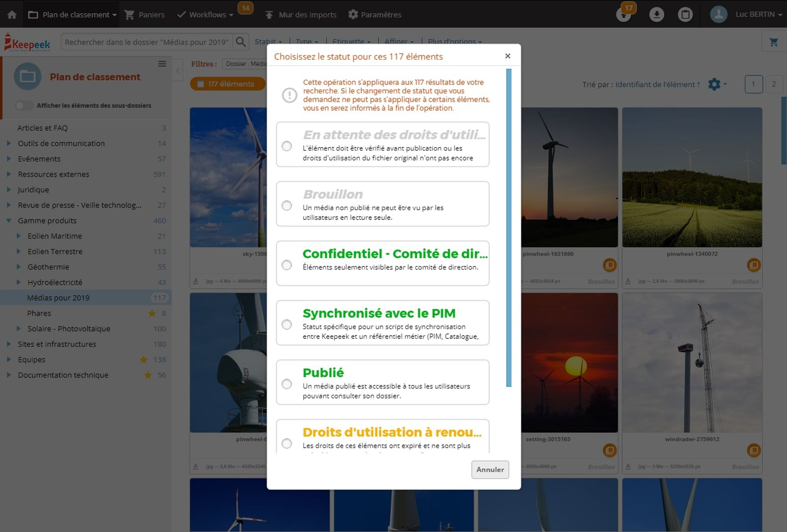Screen dimensions: 787x532
Task: Open the Statut filter dropdown
Action: (x=268, y=41)
